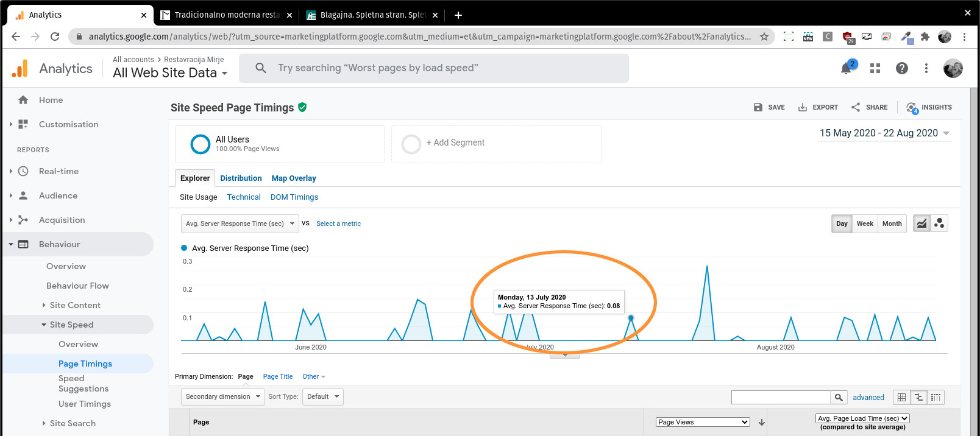Click the Page Title dimension link

pos(278,376)
